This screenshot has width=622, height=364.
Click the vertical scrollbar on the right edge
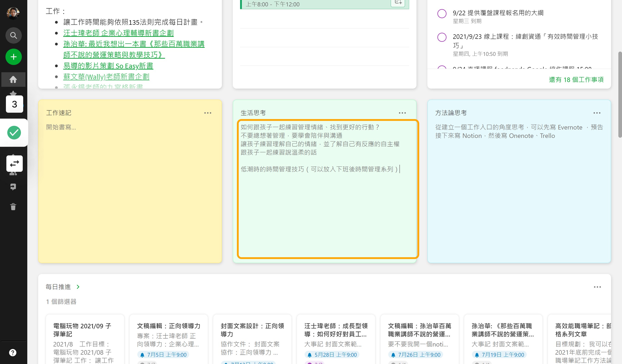pyautogui.click(x=620, y=95)
